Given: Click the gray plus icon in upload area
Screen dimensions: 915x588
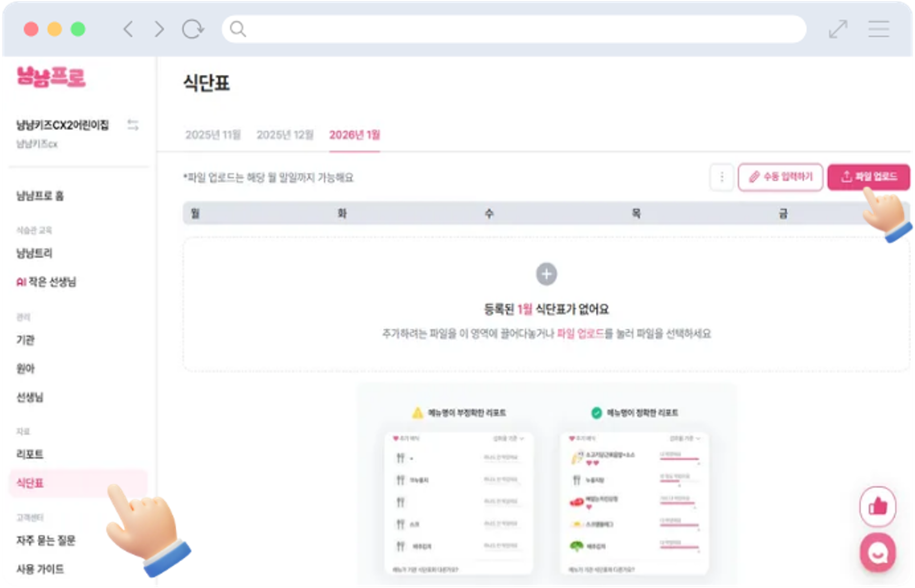Looking at the screenshot, I should tap(546, 274).
